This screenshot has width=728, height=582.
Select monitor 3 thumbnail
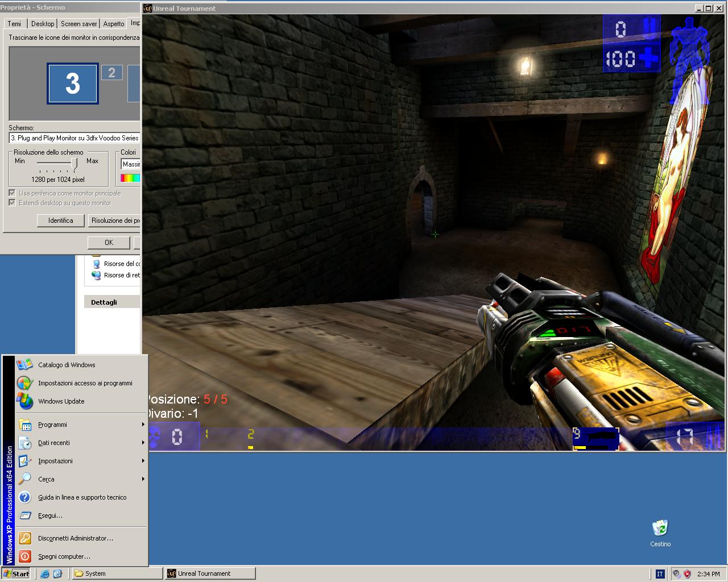(73, 84)
